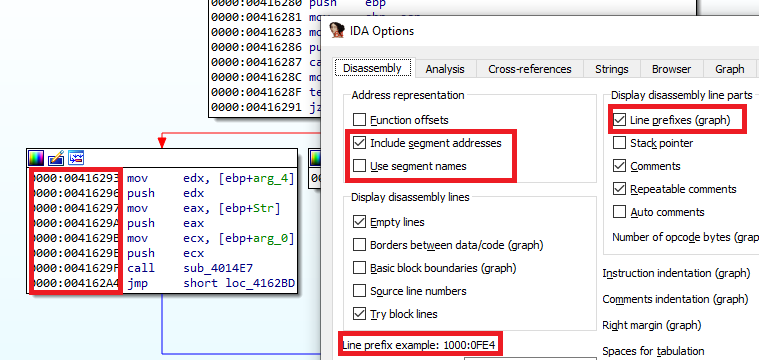Click the node color icon on the mov edx block

36,158
